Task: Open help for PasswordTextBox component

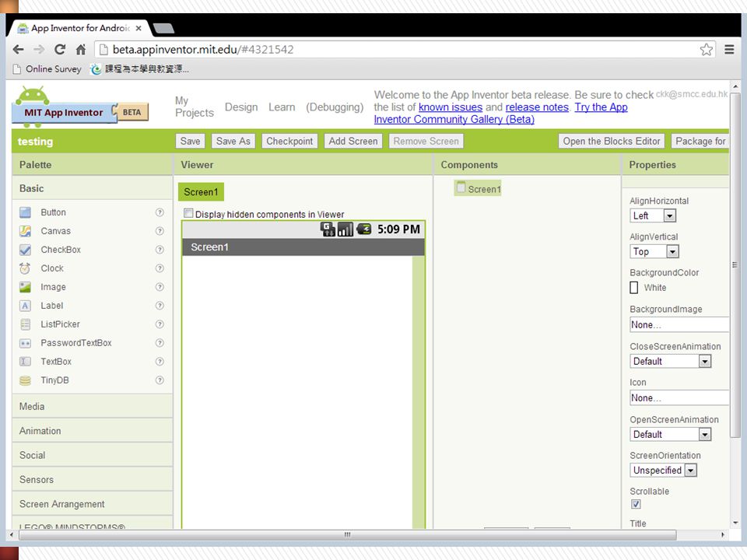Action: click(x=160, y=342)
